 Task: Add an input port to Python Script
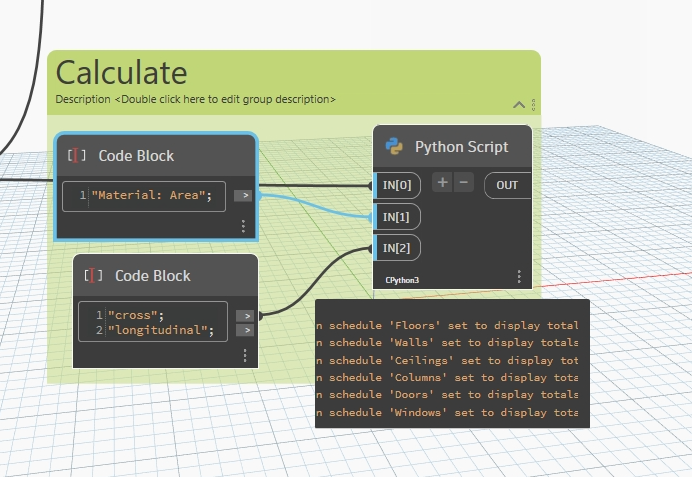tap(442, 182)
